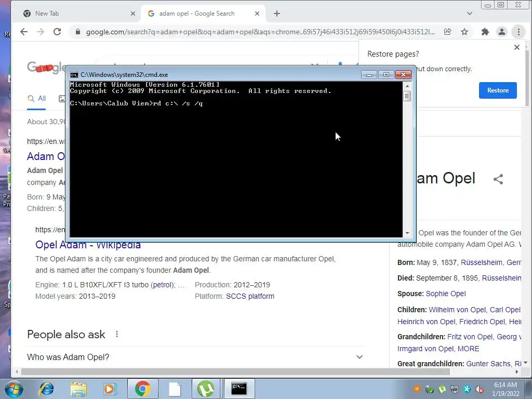Close the New Tab tab
The image size is (532, 399).
(x=133, y=14)
